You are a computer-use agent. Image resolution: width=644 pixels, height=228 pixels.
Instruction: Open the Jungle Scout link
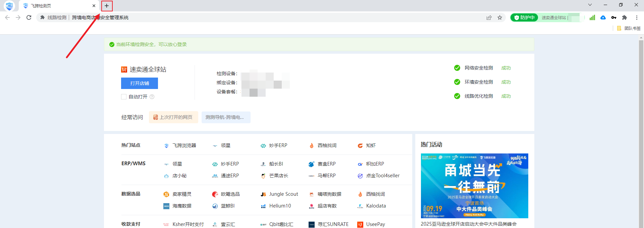tap(283, 194)
